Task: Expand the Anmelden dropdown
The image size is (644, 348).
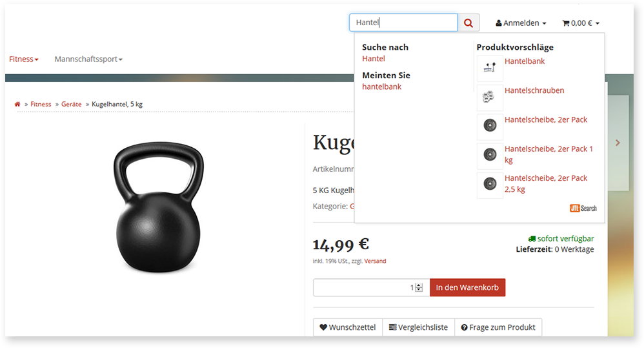Action: (x=521, y=23)
